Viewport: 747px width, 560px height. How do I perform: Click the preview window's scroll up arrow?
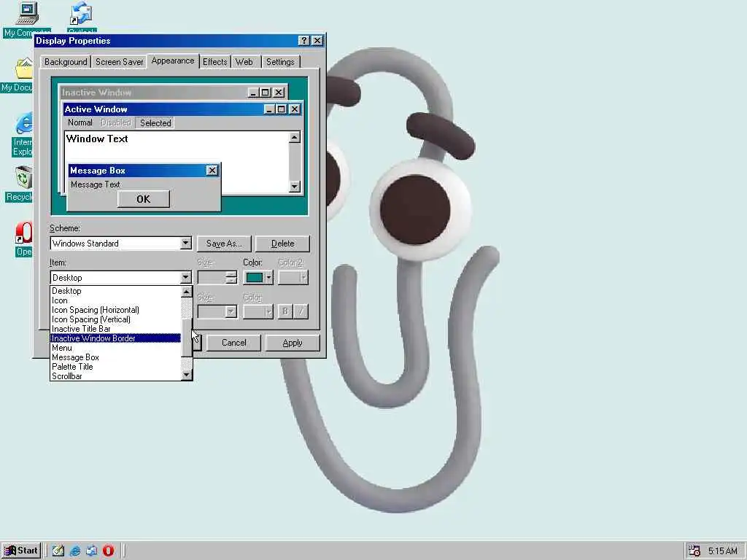pos(295,138)
